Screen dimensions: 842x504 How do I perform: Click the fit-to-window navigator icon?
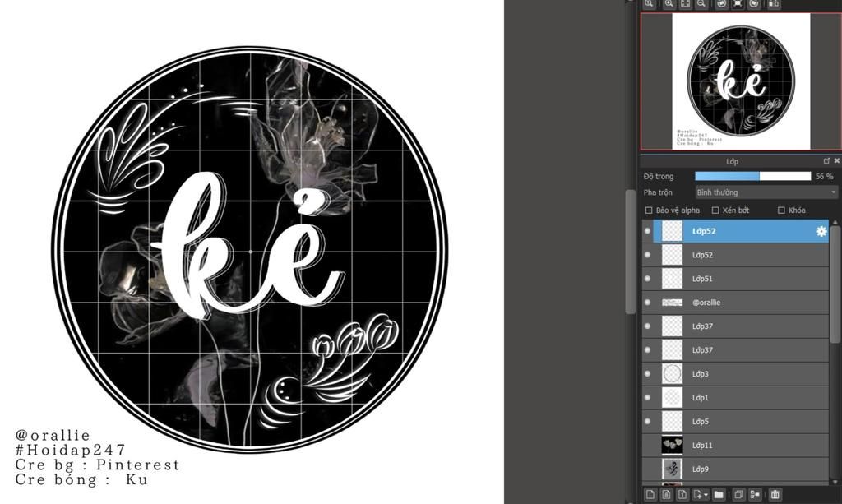[x=685, y=4]
